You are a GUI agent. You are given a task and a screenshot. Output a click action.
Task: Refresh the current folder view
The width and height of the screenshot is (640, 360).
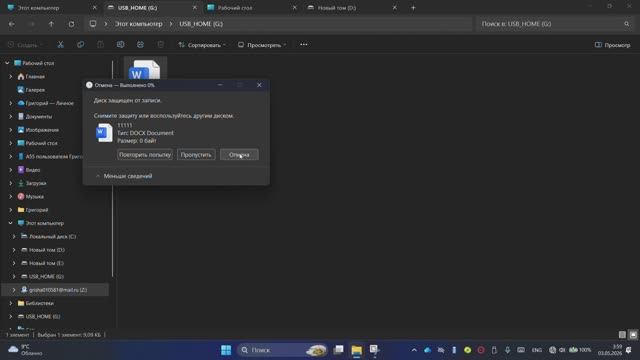[71, 24]
